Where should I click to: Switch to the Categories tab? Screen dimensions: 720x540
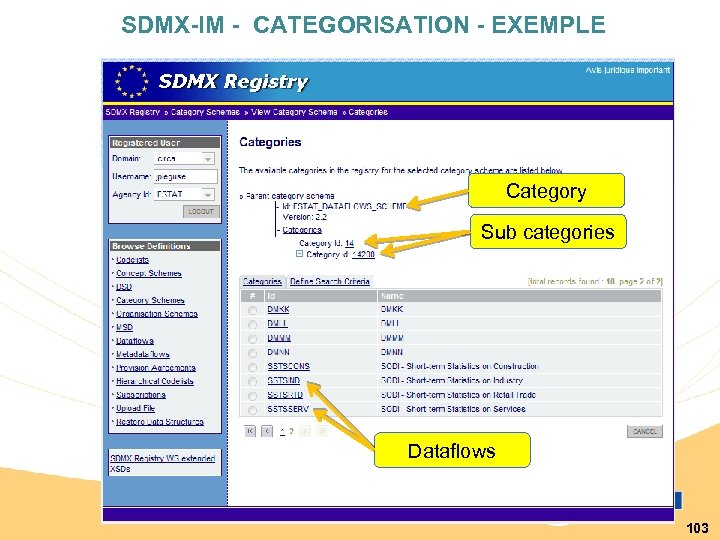262,281
